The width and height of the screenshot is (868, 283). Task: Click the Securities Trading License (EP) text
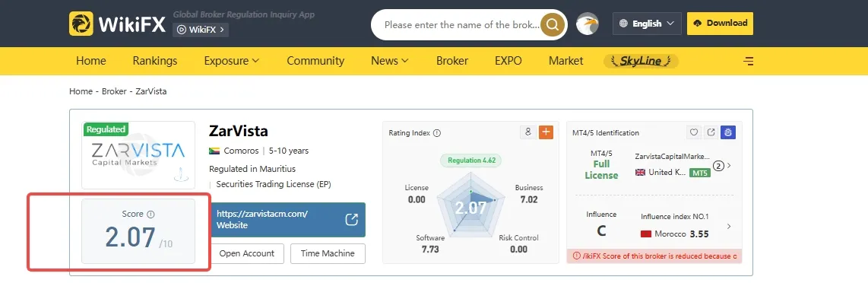coord(274,184)
